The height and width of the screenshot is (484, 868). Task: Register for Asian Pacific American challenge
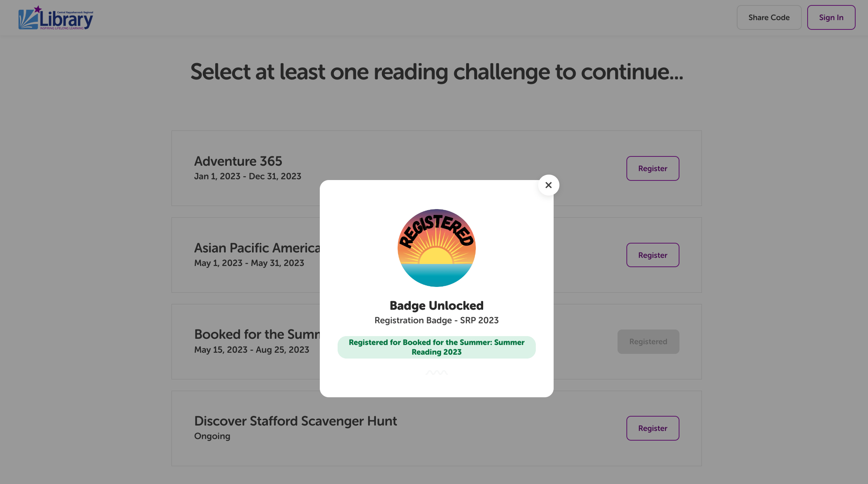pyautogui.click(x=653, y=255)
